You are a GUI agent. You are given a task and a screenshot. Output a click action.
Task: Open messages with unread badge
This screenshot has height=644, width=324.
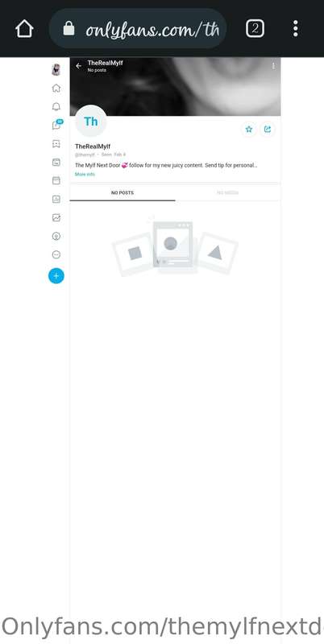point(57,125)
